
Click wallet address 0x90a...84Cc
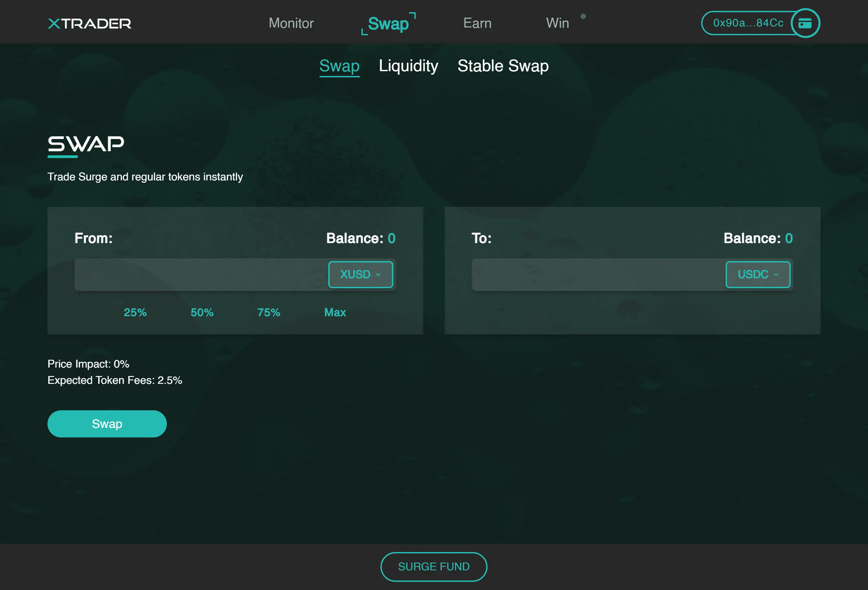(748, 23)
